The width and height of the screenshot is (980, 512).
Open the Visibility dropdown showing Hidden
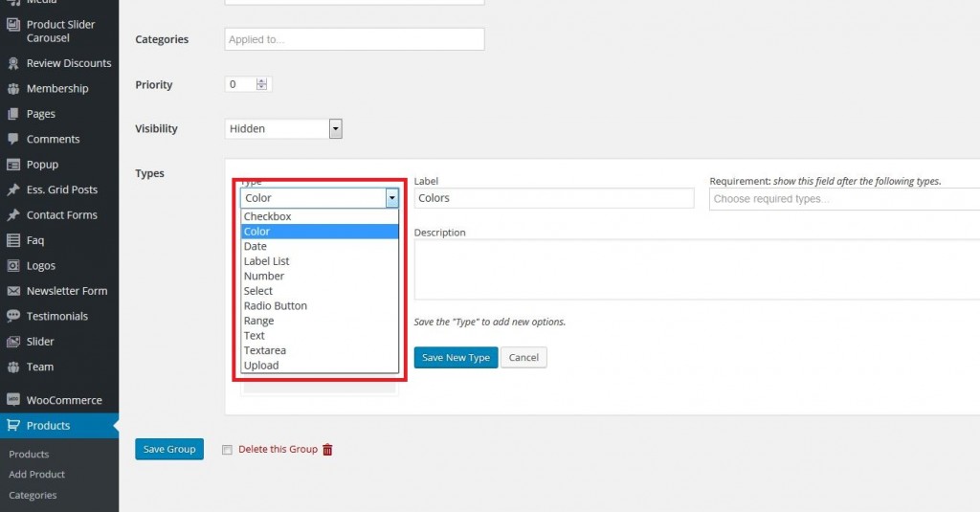point(283,129)
